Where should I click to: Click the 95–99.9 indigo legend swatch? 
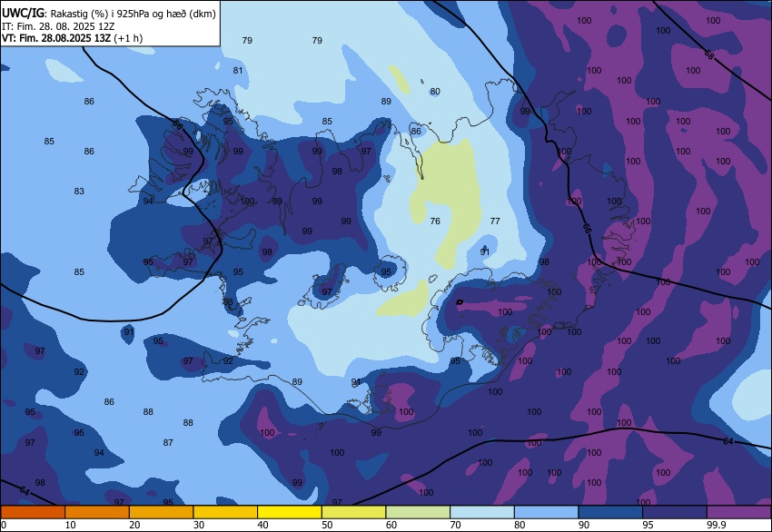675,512
